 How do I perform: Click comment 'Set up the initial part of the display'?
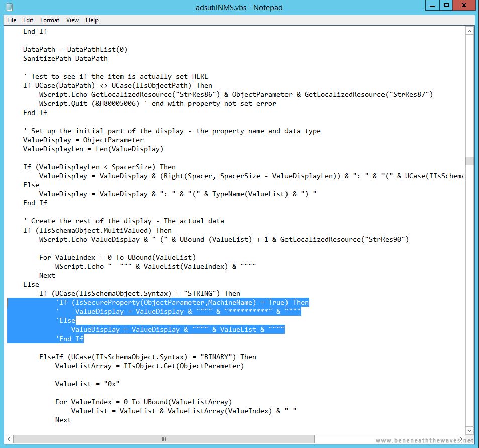click(172, 131)
